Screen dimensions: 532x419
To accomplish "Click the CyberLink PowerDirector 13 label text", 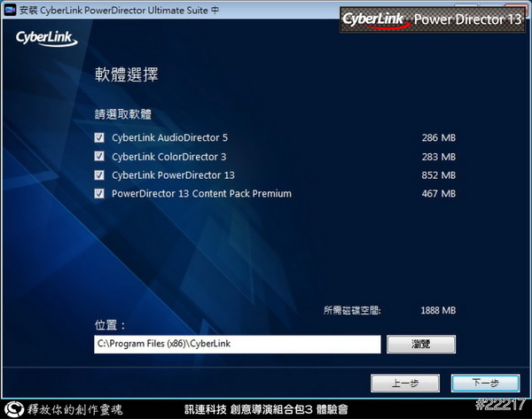I will [173, 175].
